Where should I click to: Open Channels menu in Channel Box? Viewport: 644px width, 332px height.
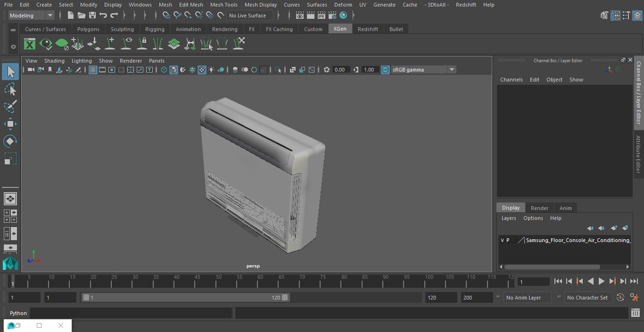pos(511,80)
